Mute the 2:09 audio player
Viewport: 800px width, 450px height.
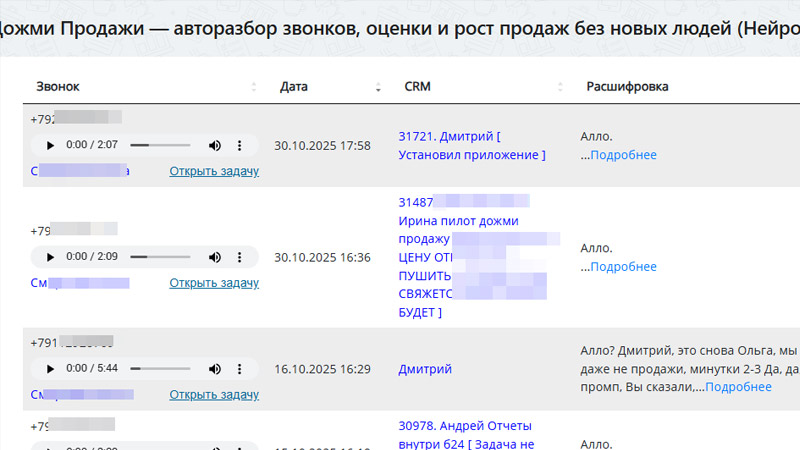tap(215, 257)
